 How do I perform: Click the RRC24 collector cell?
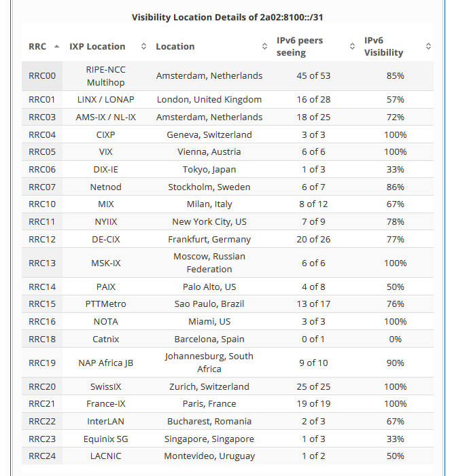click(42, 456)
